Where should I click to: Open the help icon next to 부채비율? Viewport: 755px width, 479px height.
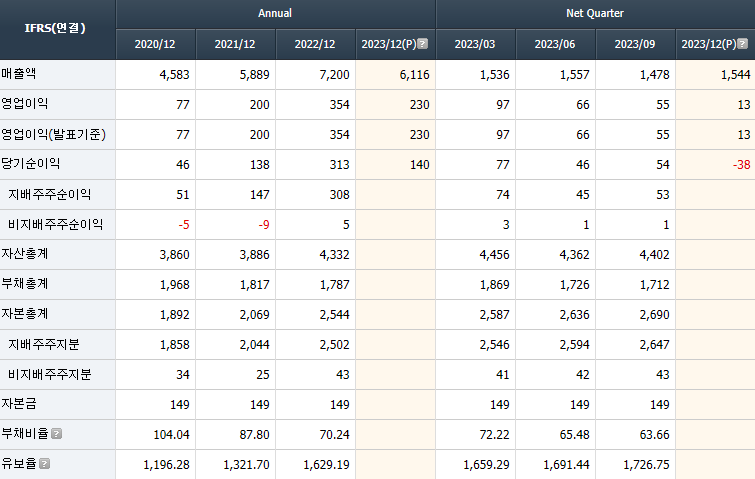[56, 434]
